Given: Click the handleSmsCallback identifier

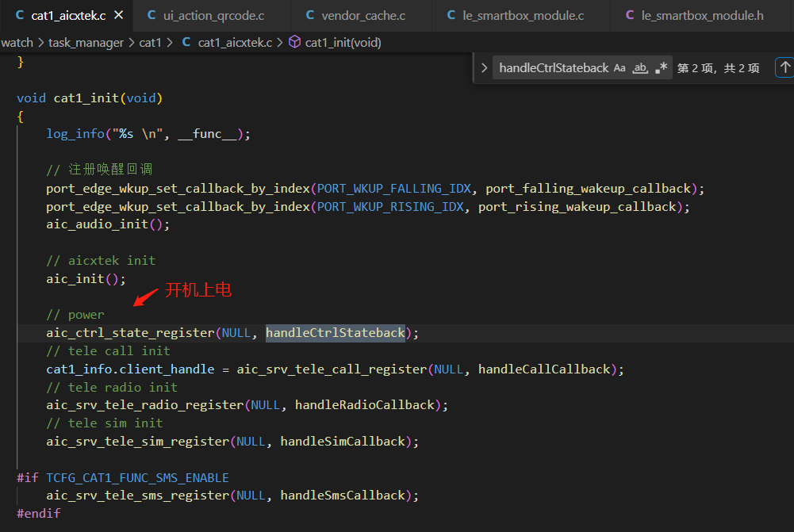Looking at the screenshot, I should tap(343, 495).
